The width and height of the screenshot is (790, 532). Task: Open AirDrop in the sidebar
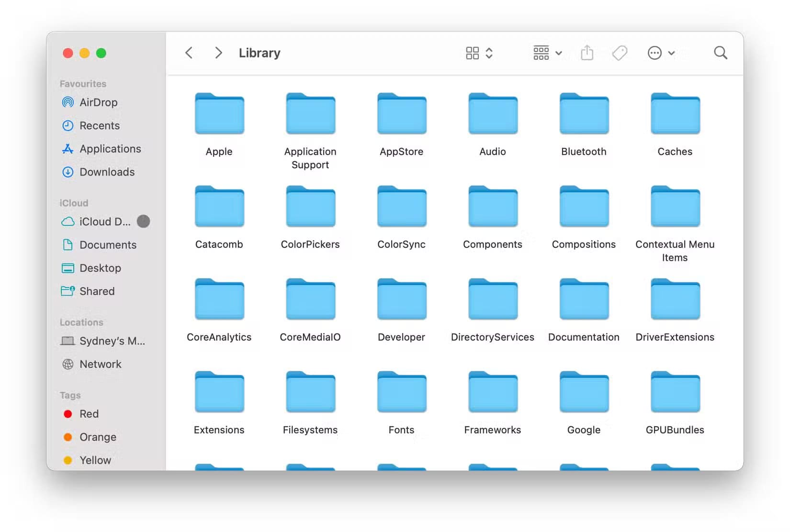[98, 102]
